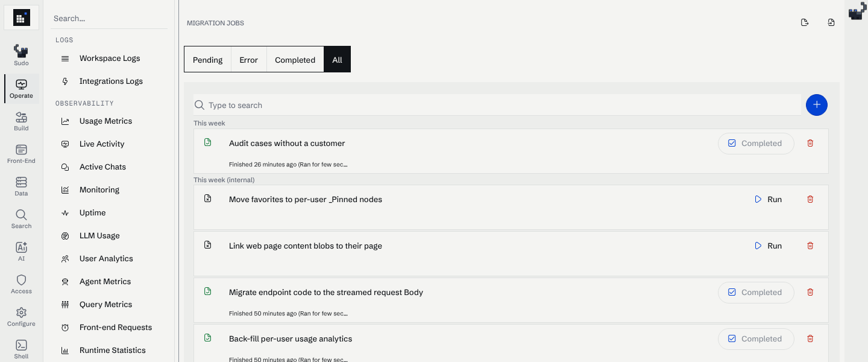The image size is (868, 362).
Task: Open the Data section
Action: pos(21,186)
